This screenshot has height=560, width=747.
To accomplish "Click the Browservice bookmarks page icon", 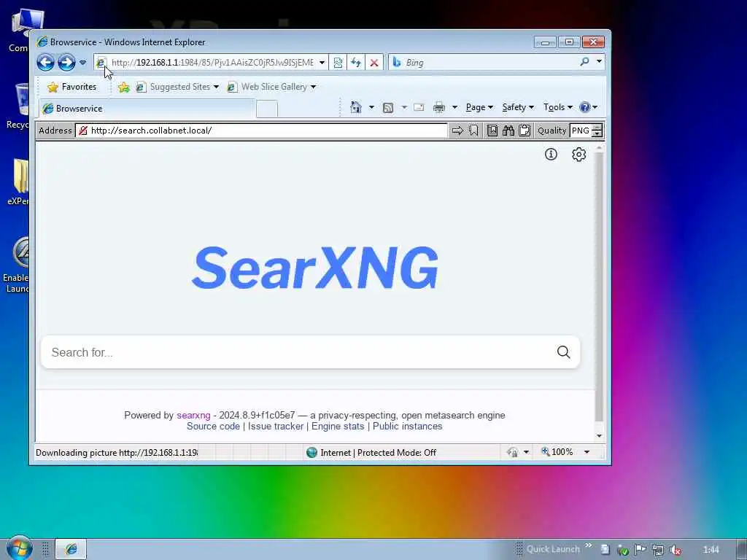I will pyautogui.click(x=492, y=131).
